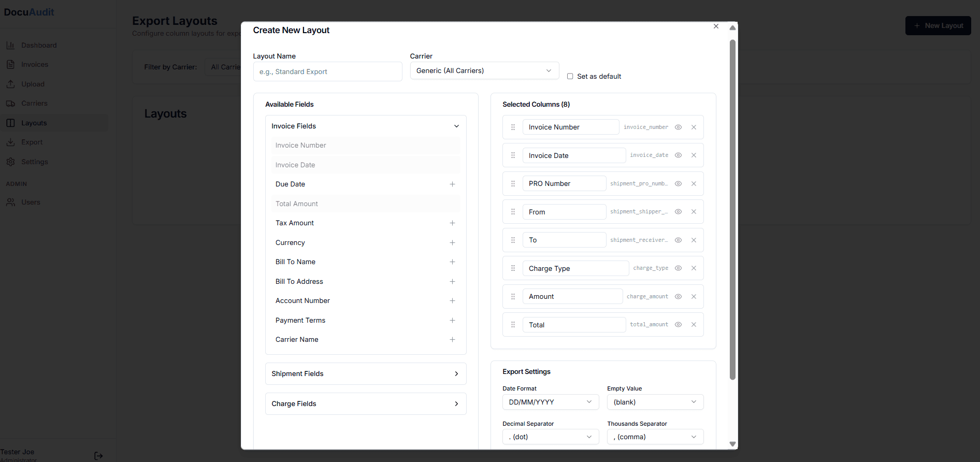
Task: Click the logout icon beside Tester Joe
Action: point(98,456)
